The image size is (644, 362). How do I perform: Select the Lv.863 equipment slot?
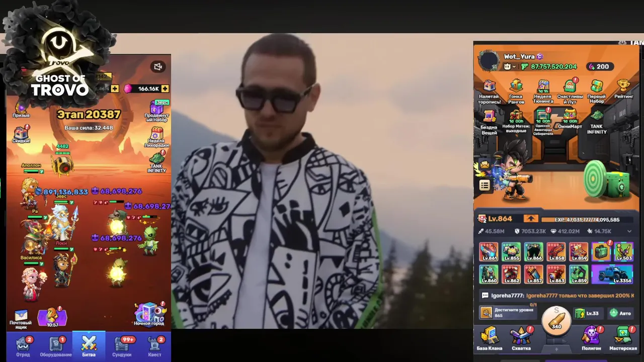pyautogui.click(x=556, y=275)
